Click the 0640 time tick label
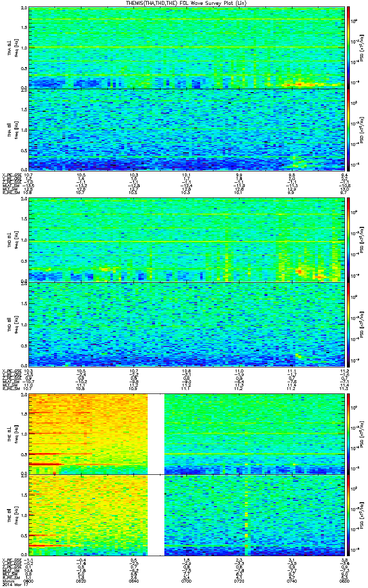 [x=134, y=581]
